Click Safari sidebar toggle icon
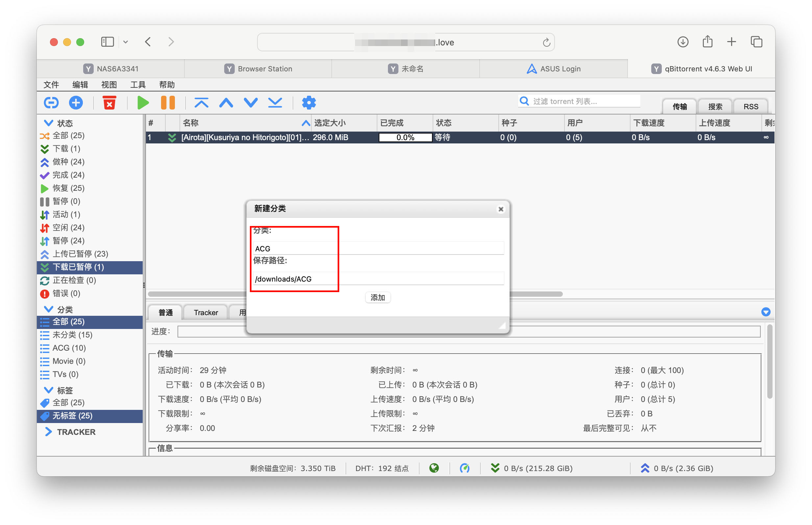The width and height of the screenshot is (812, 525). (107, 42)
